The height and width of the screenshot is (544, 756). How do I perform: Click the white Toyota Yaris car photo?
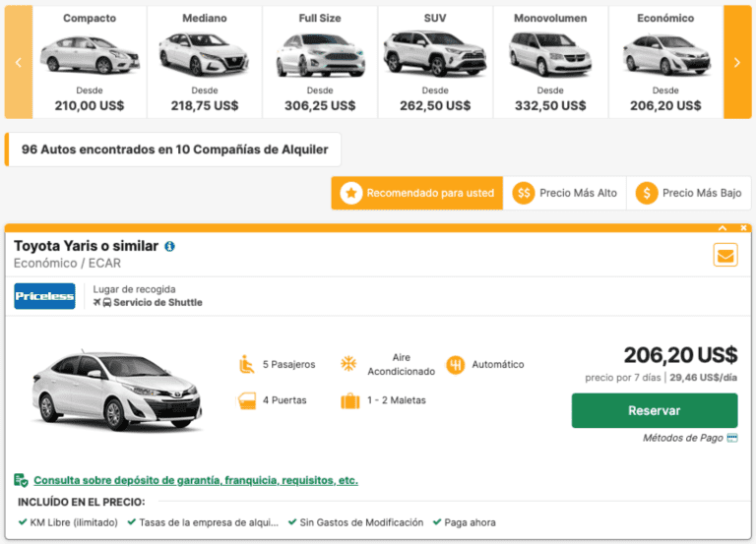118,391
